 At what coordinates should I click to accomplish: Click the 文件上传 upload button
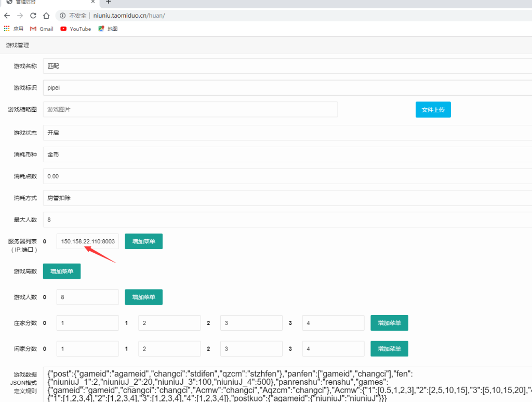click(x=433, y=110)
